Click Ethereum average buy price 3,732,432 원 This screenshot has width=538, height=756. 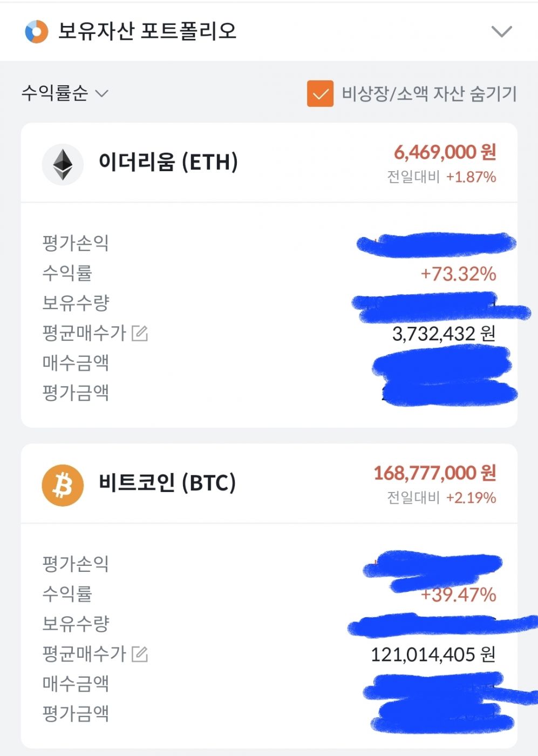pyautogui.click(x=444, y=334)
